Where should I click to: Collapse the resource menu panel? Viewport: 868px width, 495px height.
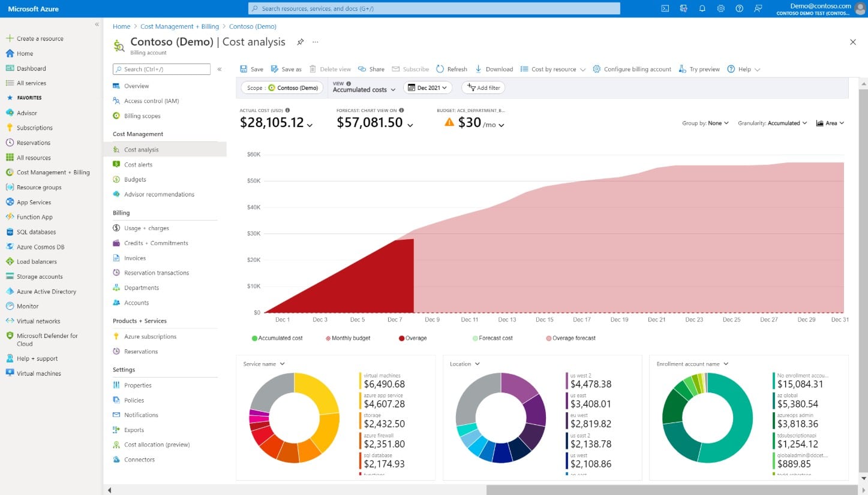point(220,70)
